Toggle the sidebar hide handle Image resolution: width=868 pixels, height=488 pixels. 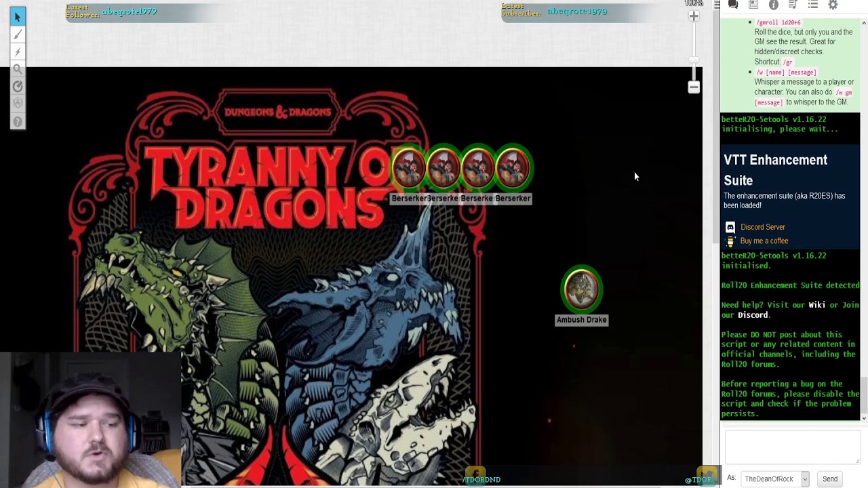(x=717, y=5)
